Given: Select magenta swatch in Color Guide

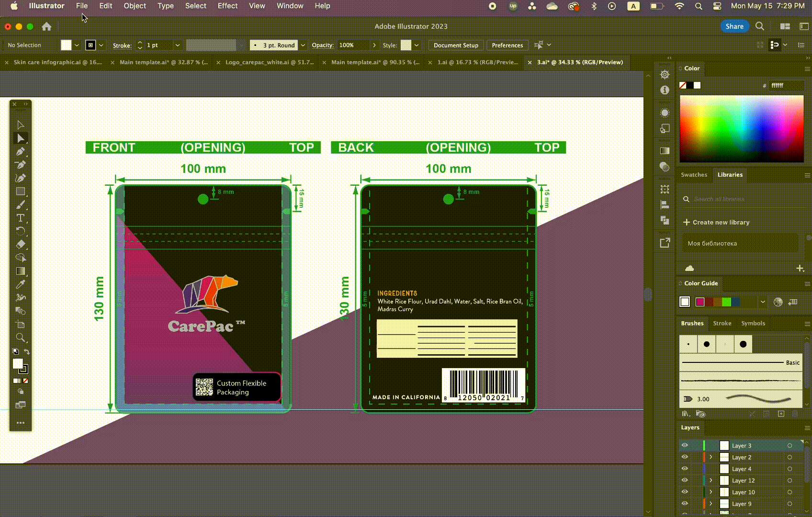Looking at the screenshot, I should click(x=700, y=302).
